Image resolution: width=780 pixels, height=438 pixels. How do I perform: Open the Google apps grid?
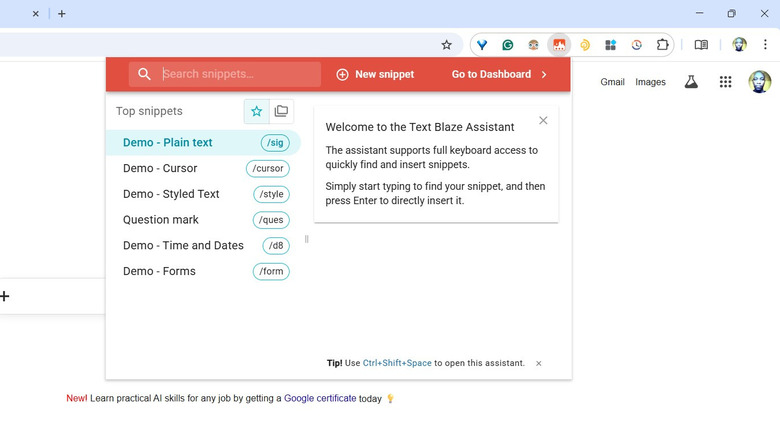[725, 82]
